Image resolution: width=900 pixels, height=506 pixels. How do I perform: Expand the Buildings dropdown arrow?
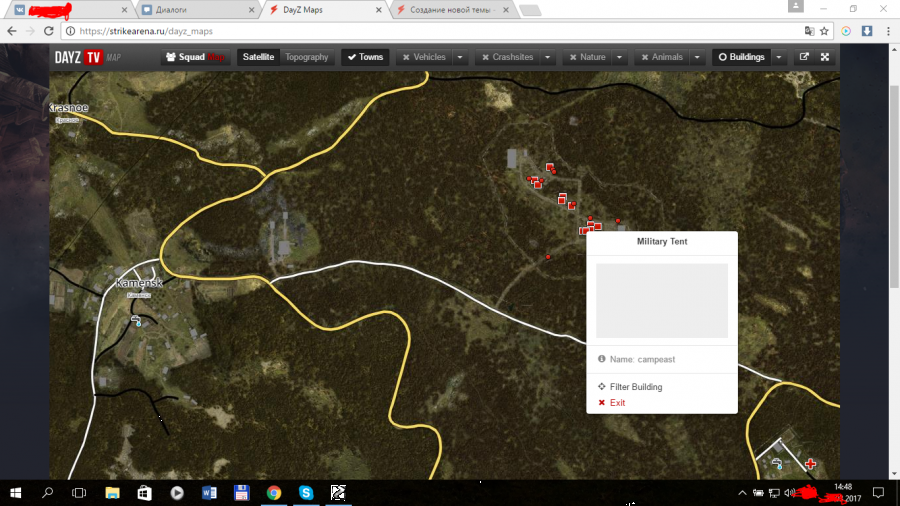[x=779, y=57]
